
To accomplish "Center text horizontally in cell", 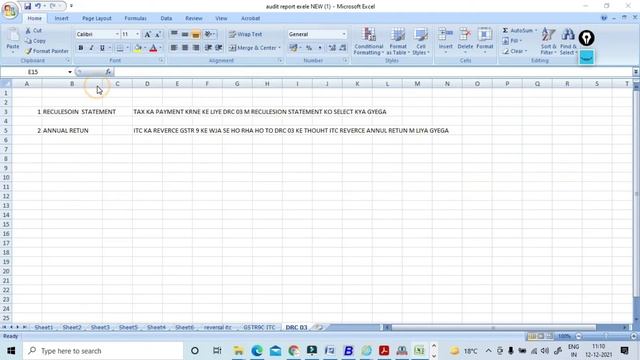I will (185, 48).
